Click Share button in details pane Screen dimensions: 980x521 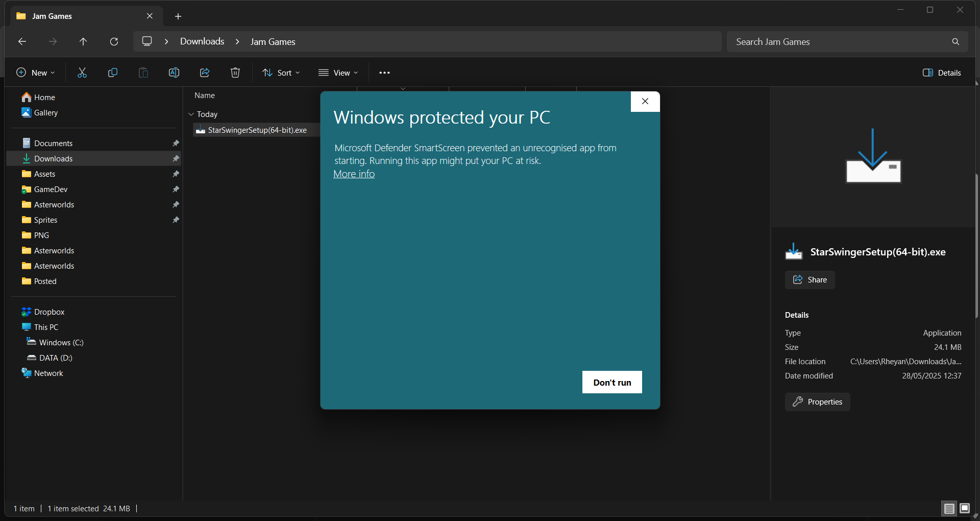point(810,279)
